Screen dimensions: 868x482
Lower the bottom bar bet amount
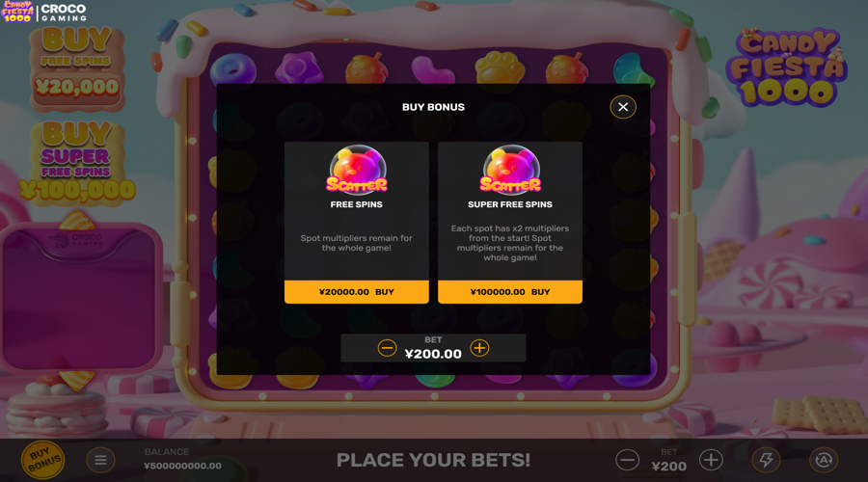pos(627,460)
